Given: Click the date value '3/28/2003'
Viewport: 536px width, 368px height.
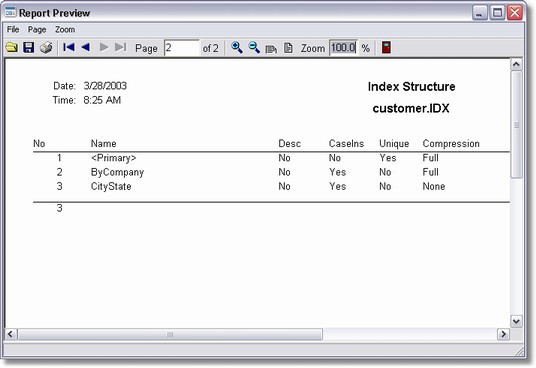Looking at the screenshot, I should (105, 86).
